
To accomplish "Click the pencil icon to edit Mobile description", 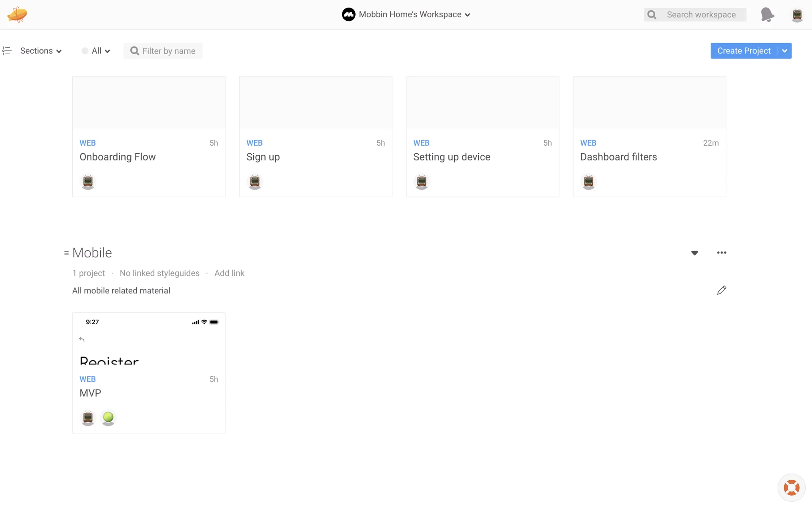I will (721, 290).
